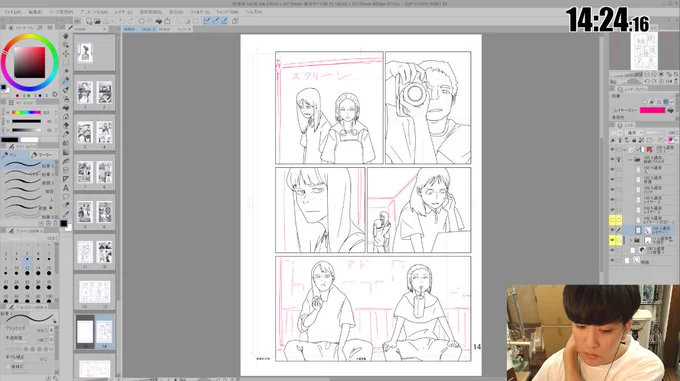Open the layer blending mode 通常 dropdown

click(x=634, y=133)
